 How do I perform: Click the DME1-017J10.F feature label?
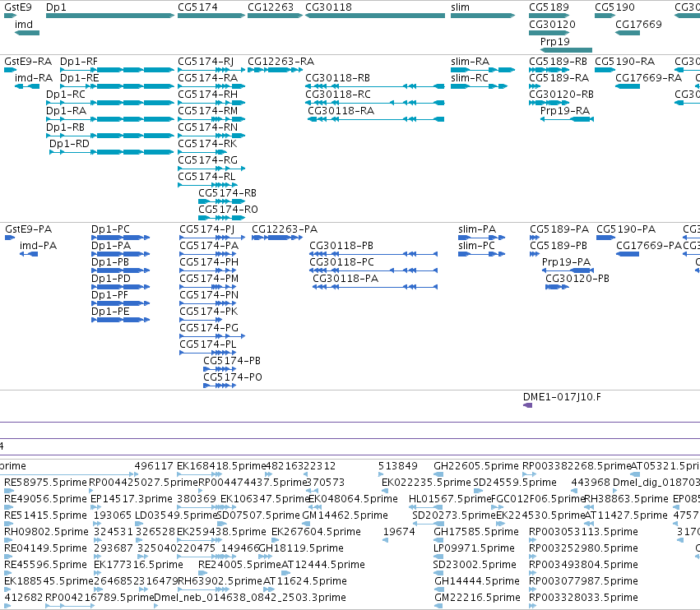pyautogui.click(x=562, y=397)
